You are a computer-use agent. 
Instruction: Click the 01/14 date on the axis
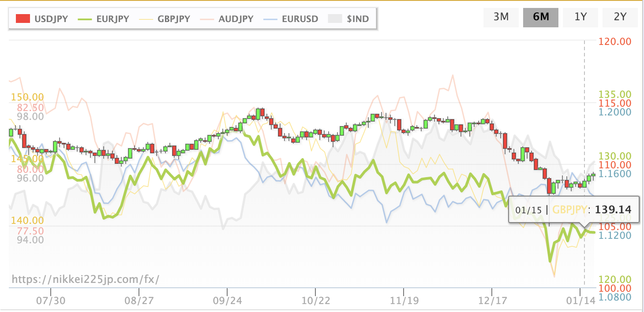pos(580,301)
